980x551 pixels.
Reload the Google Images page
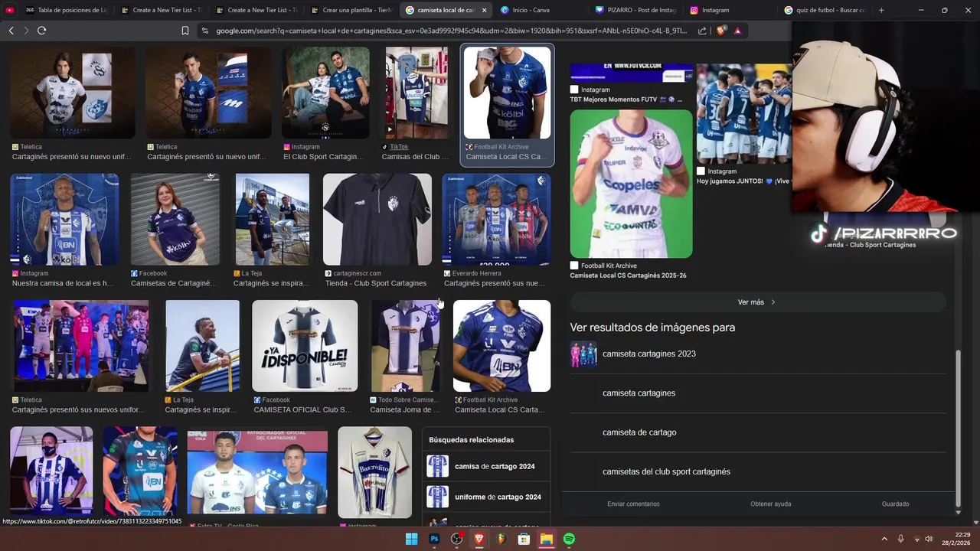click(x=41, y=31)
